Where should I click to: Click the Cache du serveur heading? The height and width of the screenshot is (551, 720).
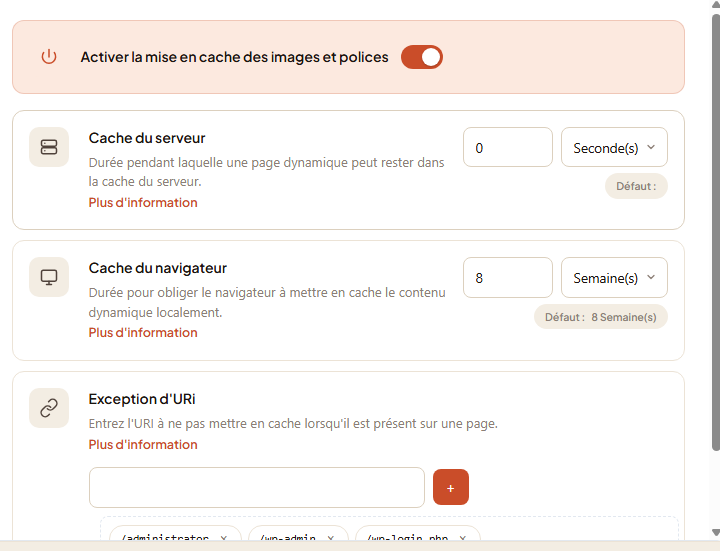(147, 138)
